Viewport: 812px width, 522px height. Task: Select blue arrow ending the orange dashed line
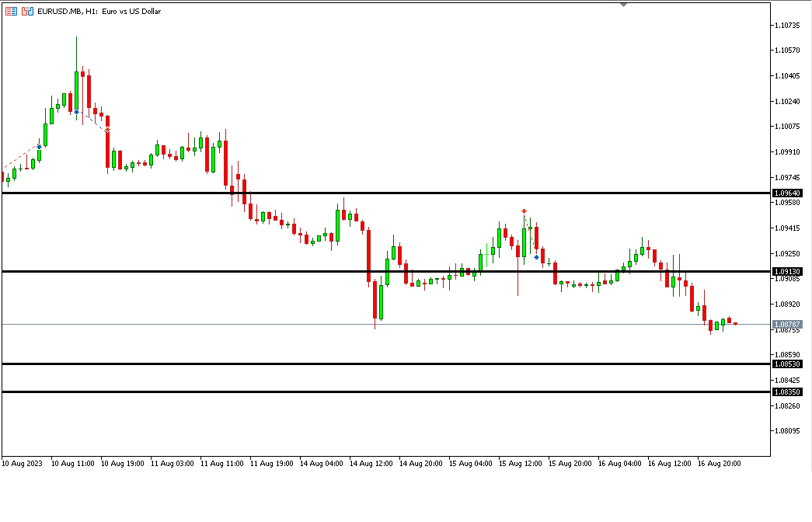coord(39,147)
